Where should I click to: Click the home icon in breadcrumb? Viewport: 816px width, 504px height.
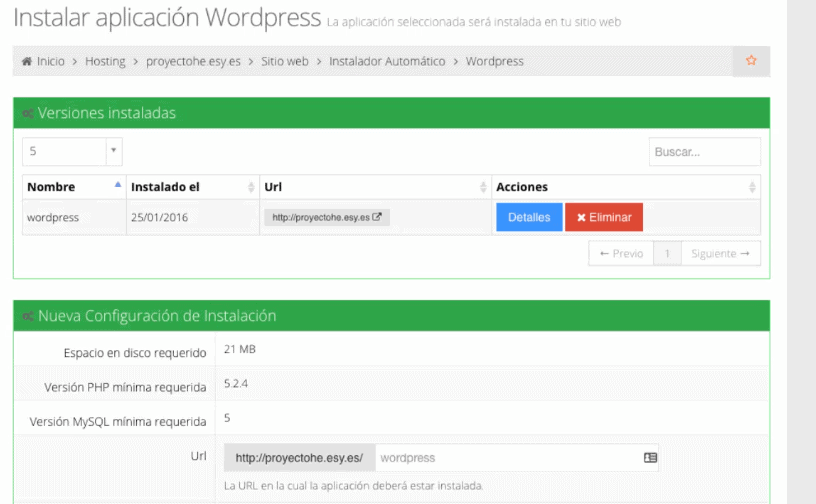pos(27,61)
